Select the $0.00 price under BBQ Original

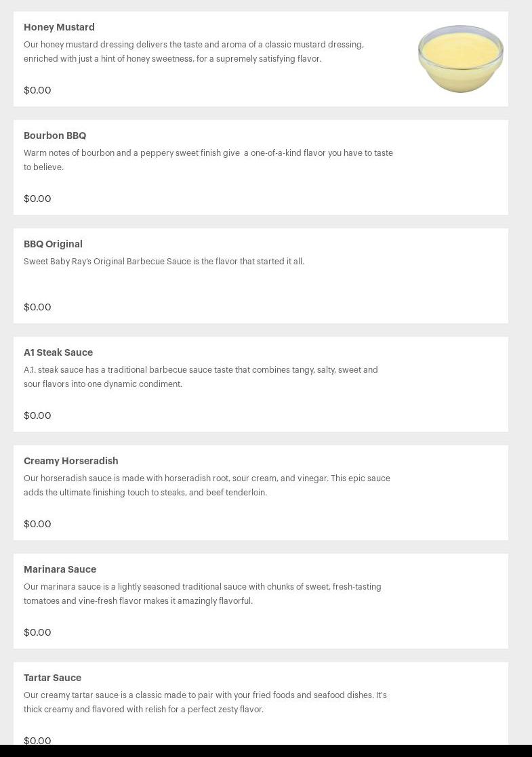pos(37,307)
